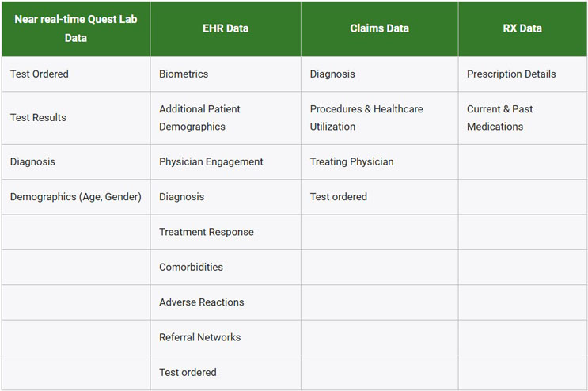Select the Biometrics cell
The width and height of the screenshot is (588, 391).
pyautogui.click(x=184, y=74)
